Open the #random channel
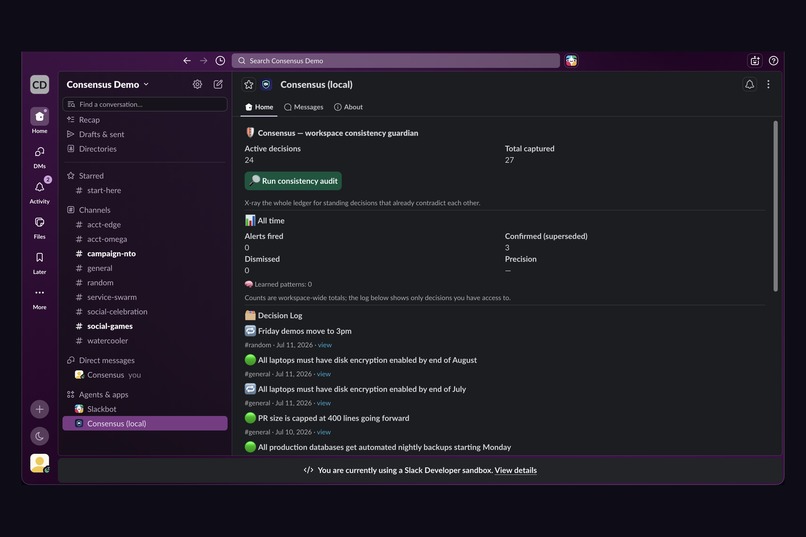This screenshot has height=537, width=806. (x=144, y=283)
